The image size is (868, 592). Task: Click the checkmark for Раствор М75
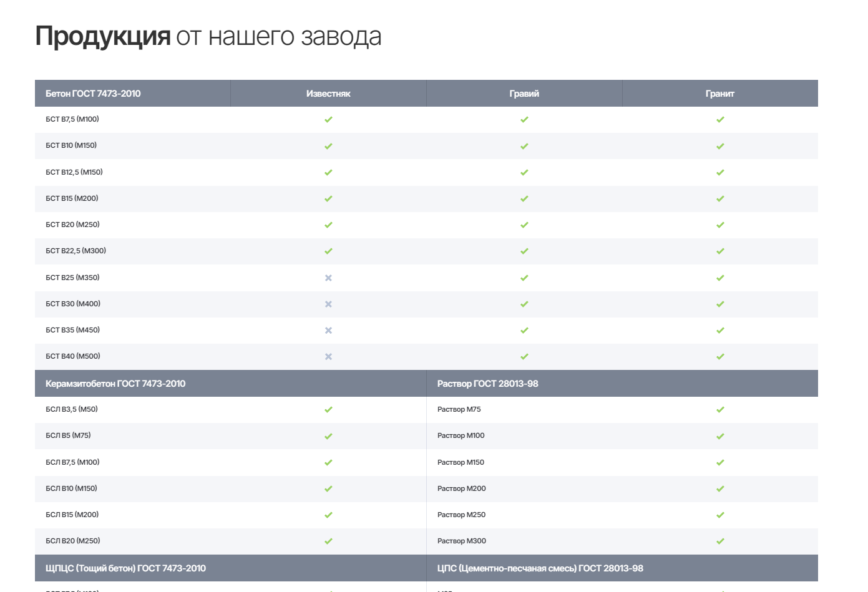(x=720, y=410)
